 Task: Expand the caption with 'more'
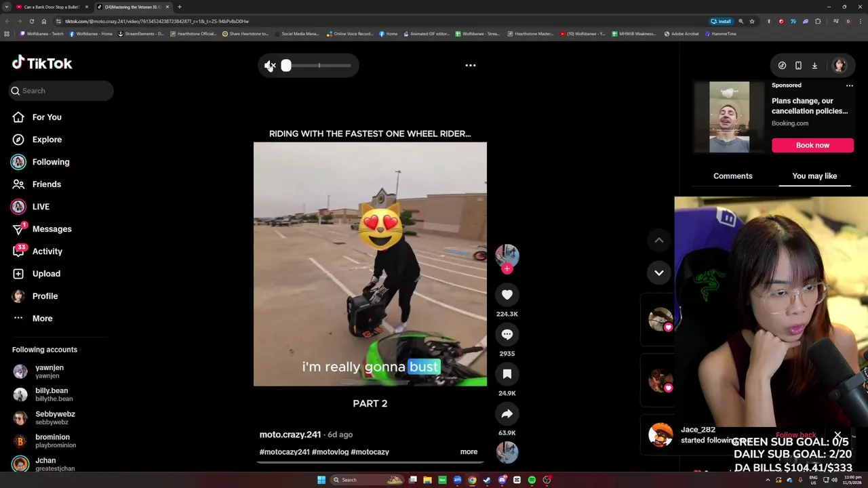(469, 452)
